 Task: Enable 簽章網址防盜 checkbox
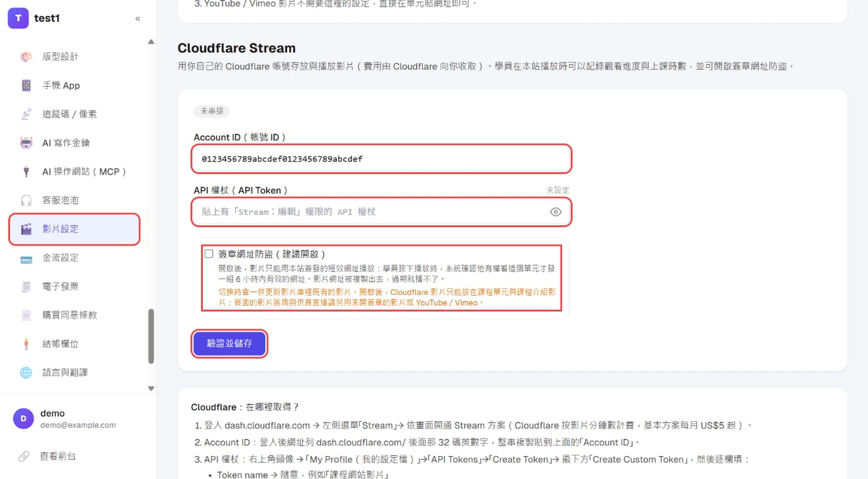(x=209, y=254)
